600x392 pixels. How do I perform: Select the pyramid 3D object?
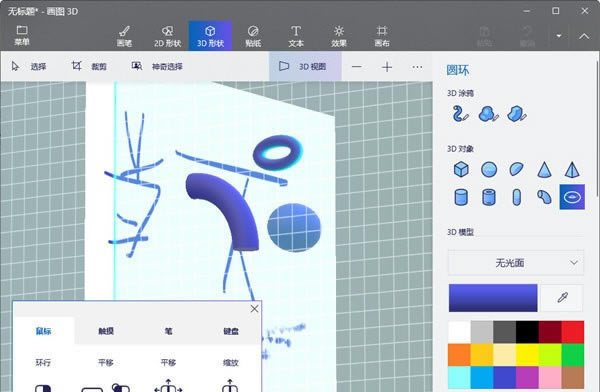(572, 169)
